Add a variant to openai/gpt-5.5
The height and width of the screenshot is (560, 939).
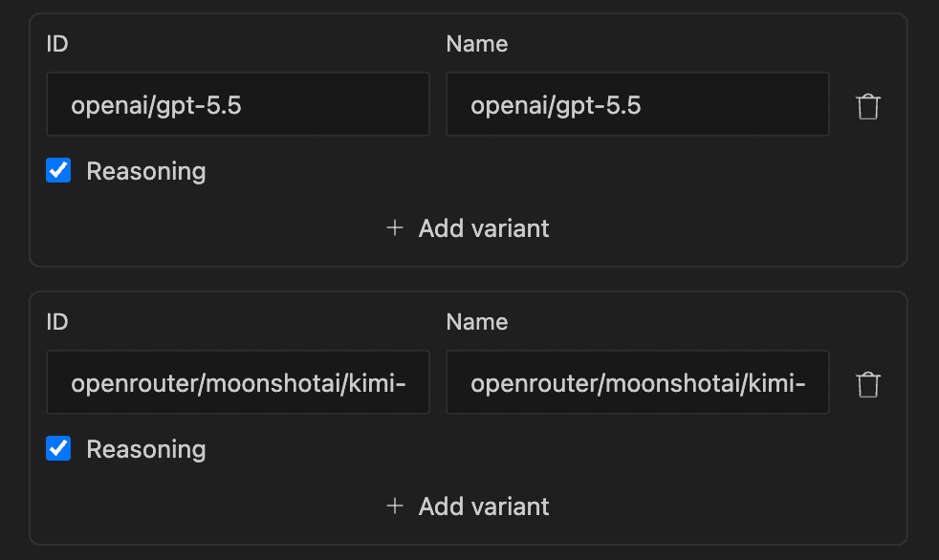(468, 228)
